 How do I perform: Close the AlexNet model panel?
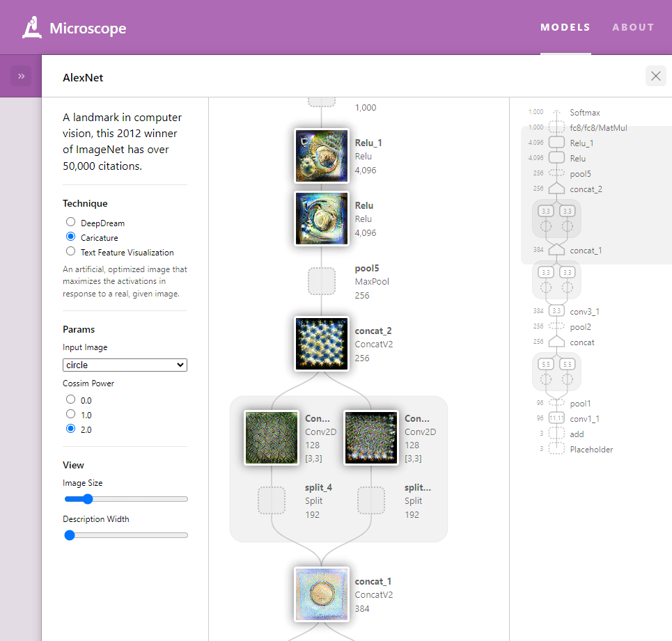(656, 77)
